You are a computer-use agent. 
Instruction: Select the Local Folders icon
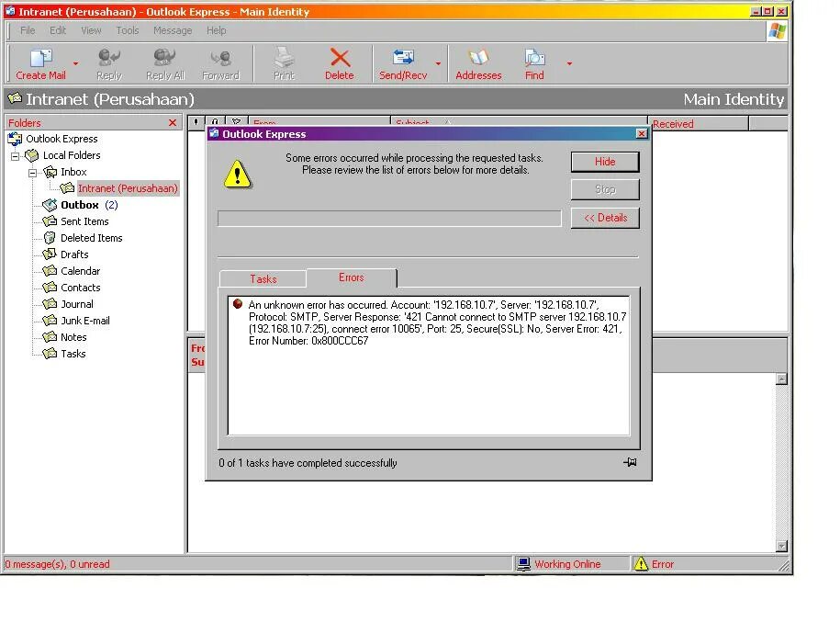tap(32, 155)
